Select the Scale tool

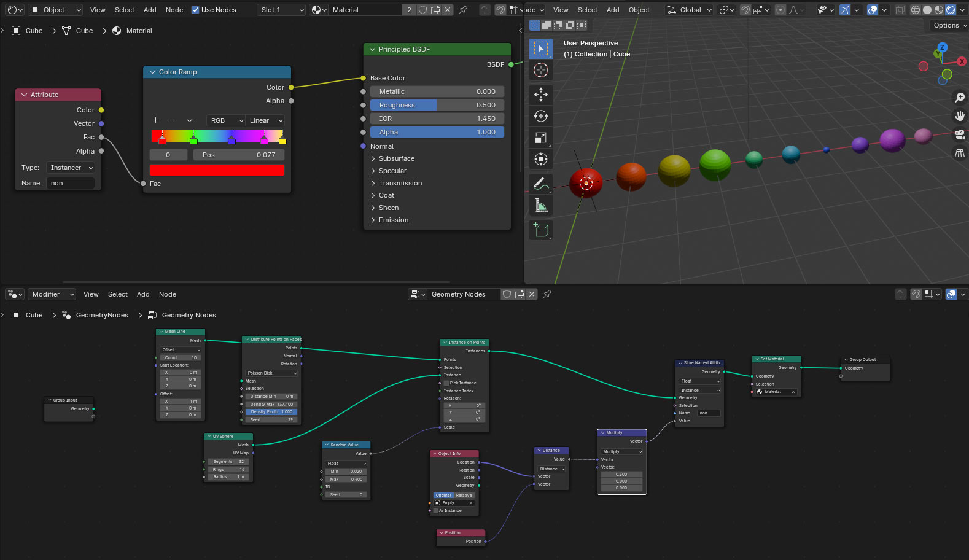pyautogui.click(x=540, y=138)
